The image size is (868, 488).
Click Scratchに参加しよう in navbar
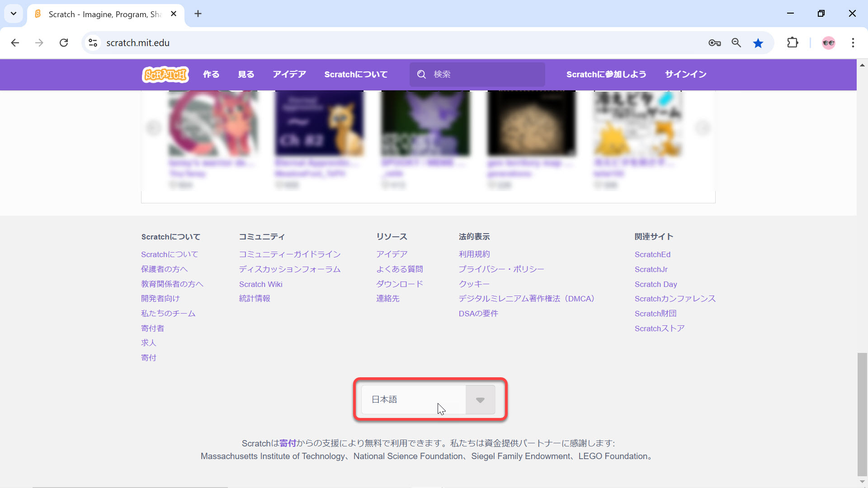[x=606, y=75]
